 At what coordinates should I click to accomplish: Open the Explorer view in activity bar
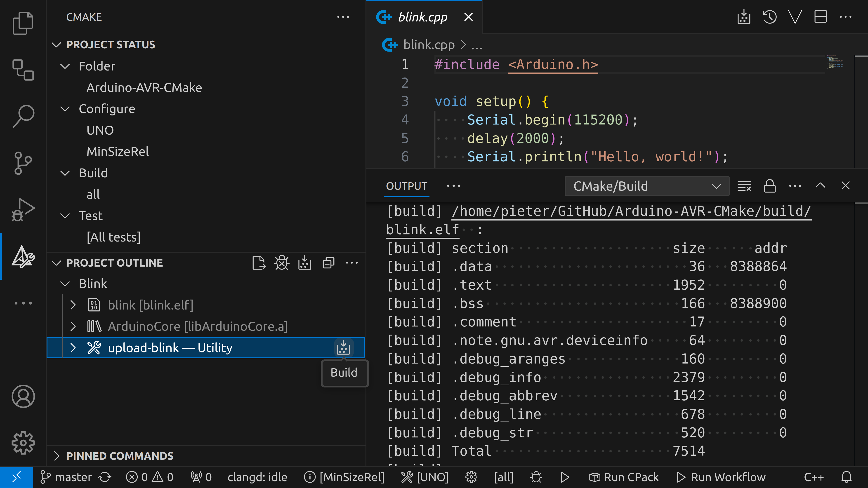coord(23,23)
